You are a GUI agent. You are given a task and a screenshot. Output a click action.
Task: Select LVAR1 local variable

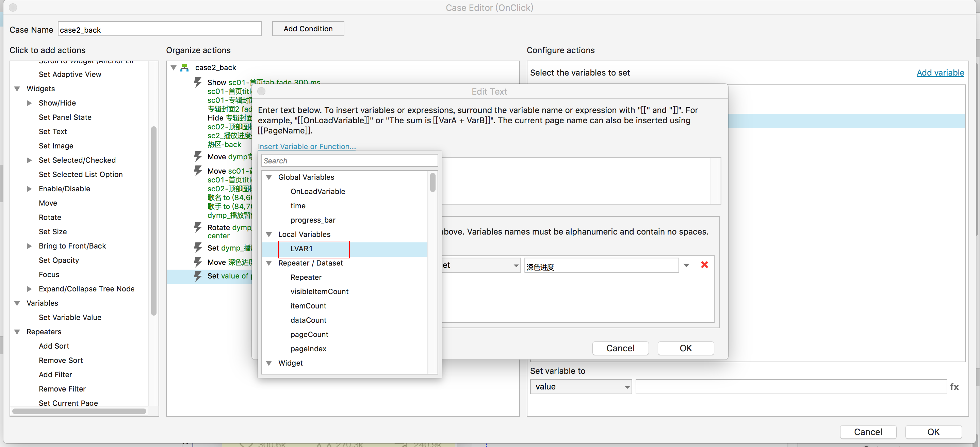click(301, 249)
